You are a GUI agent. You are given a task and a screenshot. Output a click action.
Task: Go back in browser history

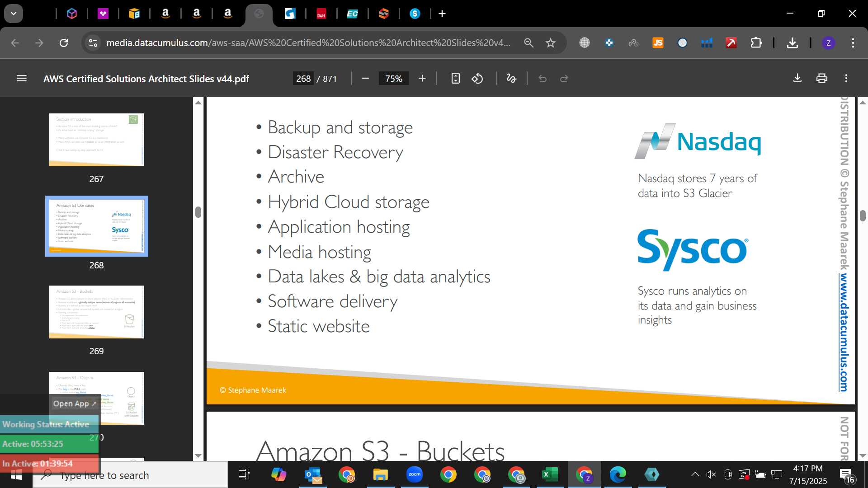click(x=15, y=43)
